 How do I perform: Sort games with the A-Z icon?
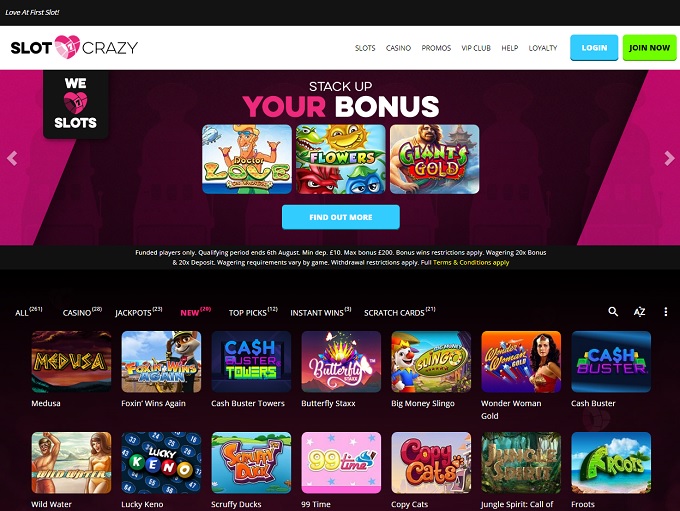[639, 311]
